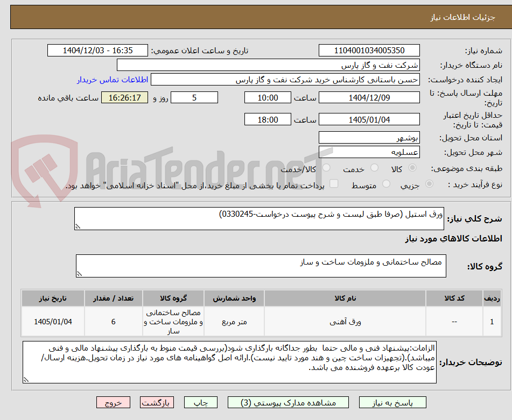The height and width of the screenshot is (420, 512).
Task: Click the متر مربع unit cell
Action: pyautogui.click(x=234, y=322)
